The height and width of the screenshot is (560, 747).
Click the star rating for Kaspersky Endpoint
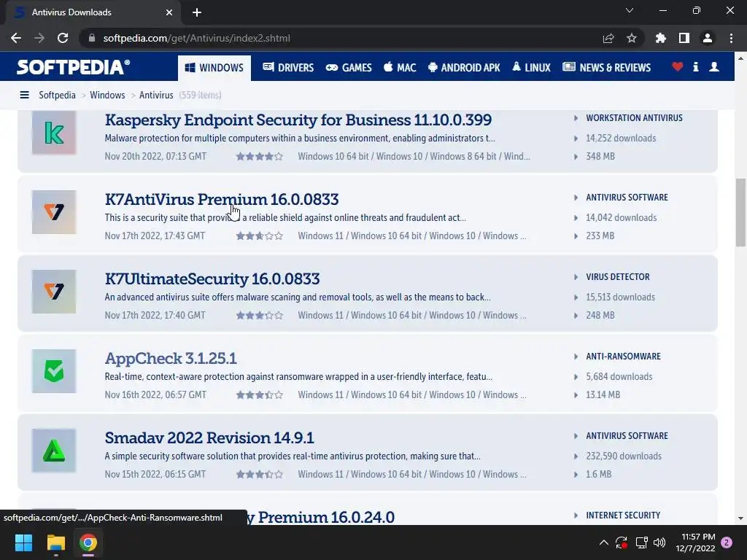(x=260, y=156)
